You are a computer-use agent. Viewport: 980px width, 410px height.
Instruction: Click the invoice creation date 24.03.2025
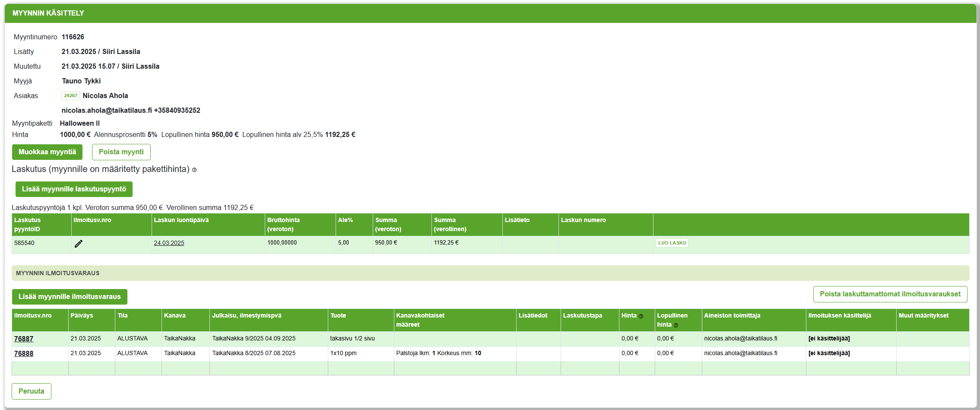tap(169, 243)
